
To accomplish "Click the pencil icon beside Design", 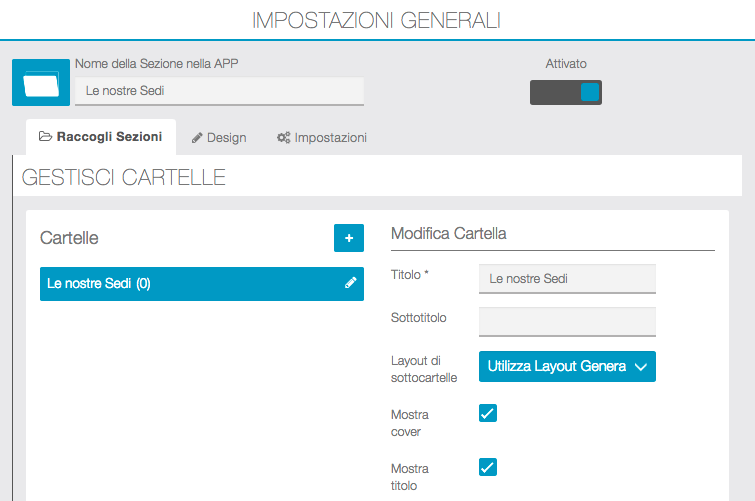I will click(x=198, y=137).
